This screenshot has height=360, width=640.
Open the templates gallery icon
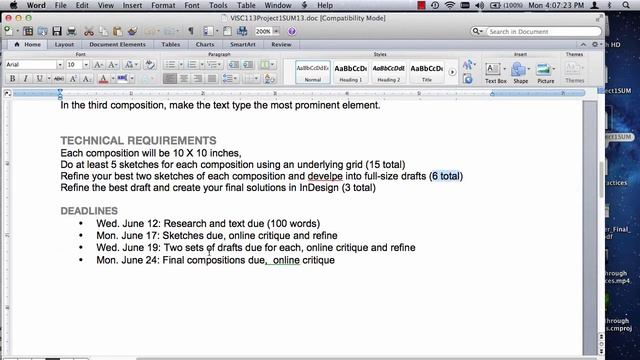point(28,31)
